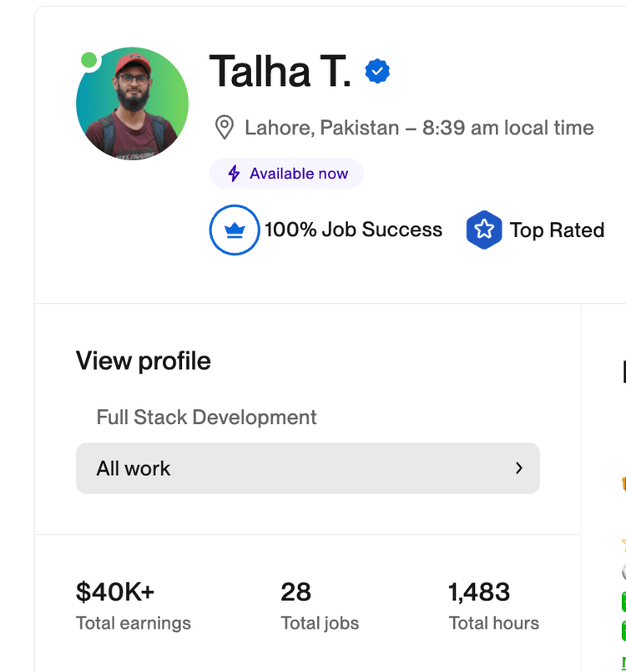Toggle online availability via the status indicator
The width and height of the screenshot is (626, 672).
[x=89, y=58]
